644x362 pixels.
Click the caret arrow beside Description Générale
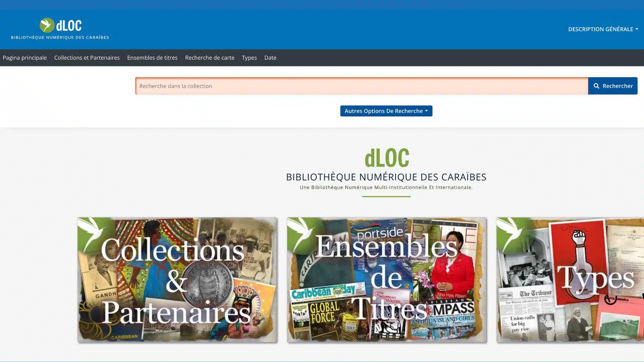(x=637, y=29)
